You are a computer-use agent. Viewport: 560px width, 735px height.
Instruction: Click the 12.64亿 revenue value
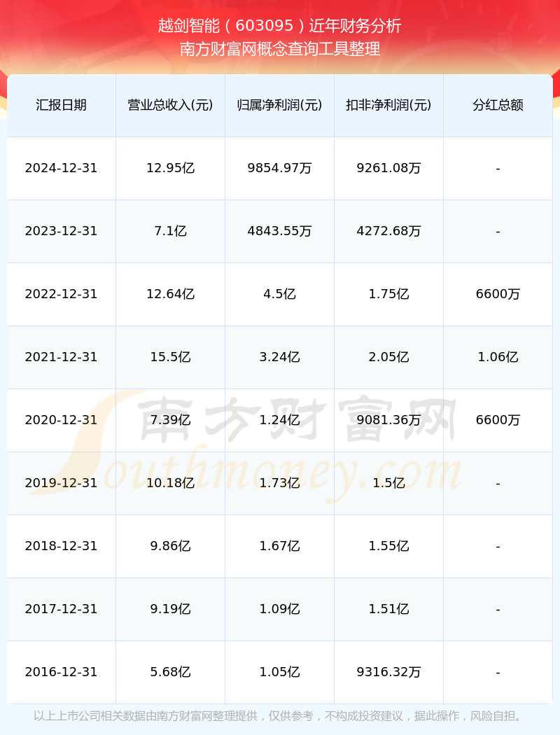171,294
